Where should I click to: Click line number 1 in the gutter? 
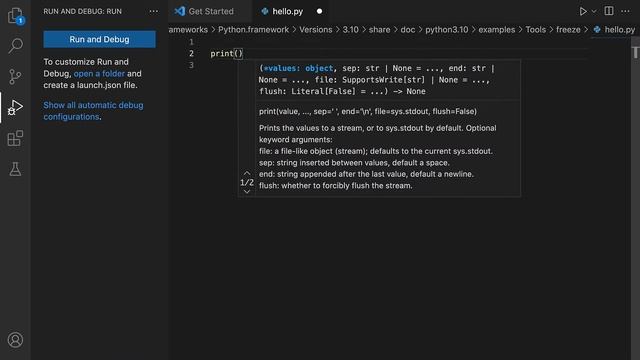coord(191,42)
